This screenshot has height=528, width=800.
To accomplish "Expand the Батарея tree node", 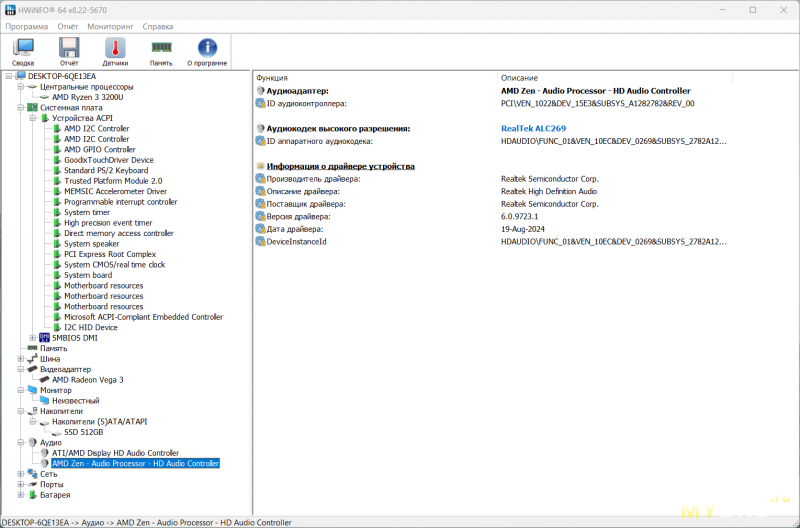I will point(20,495).
